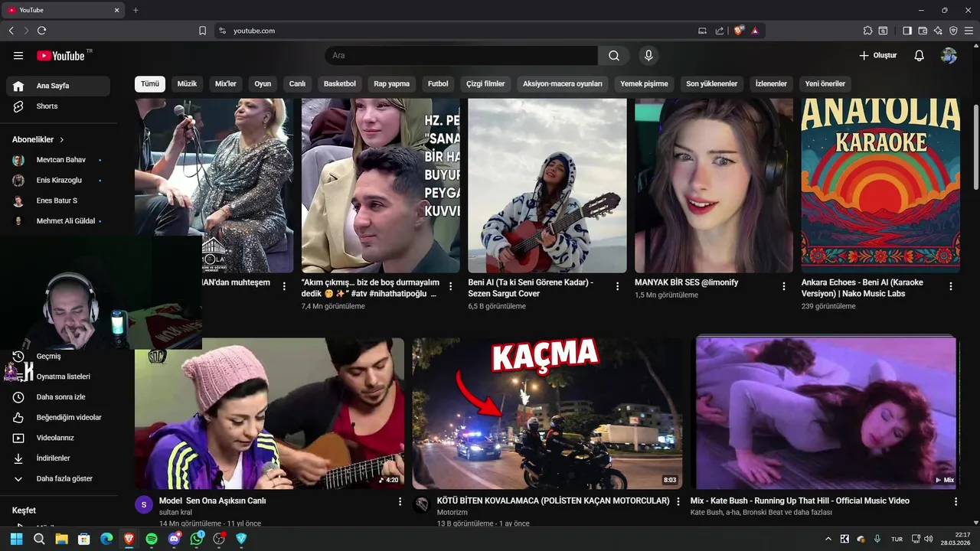This screenshot has width=980, height=551.
Task: Open options for KÖTÜ BİTEN KOVALAMACA video
Action: point(678,501)
